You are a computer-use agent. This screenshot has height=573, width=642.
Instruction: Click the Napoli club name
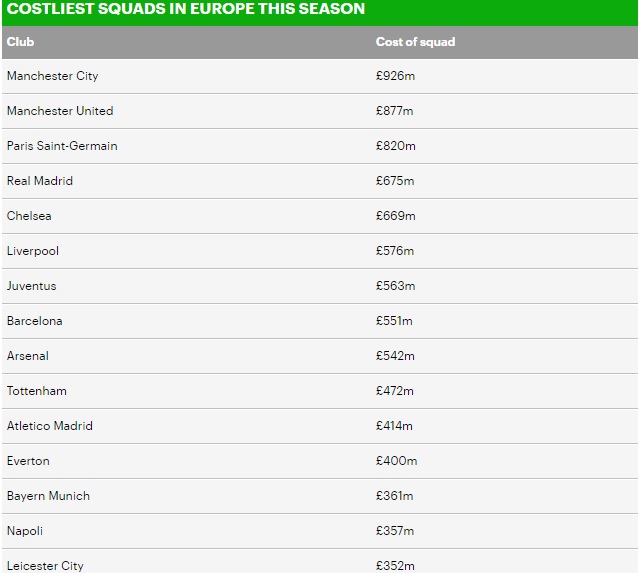[25, 531]
